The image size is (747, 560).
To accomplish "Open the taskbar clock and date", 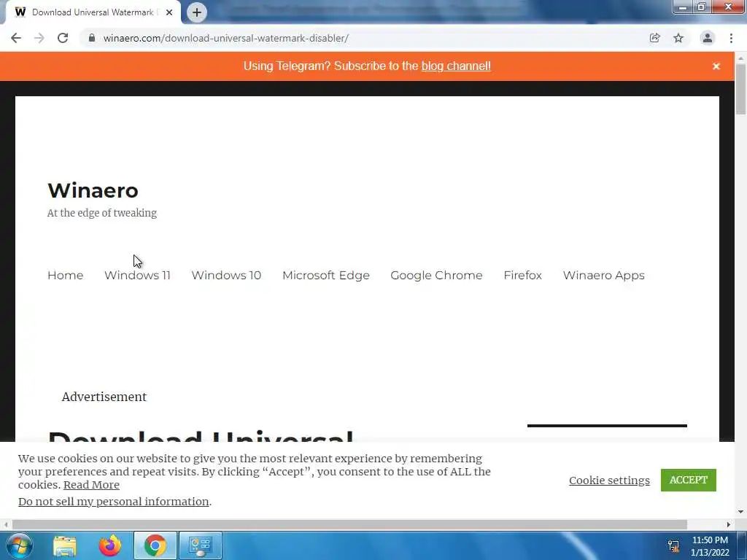I will [710, 546].
